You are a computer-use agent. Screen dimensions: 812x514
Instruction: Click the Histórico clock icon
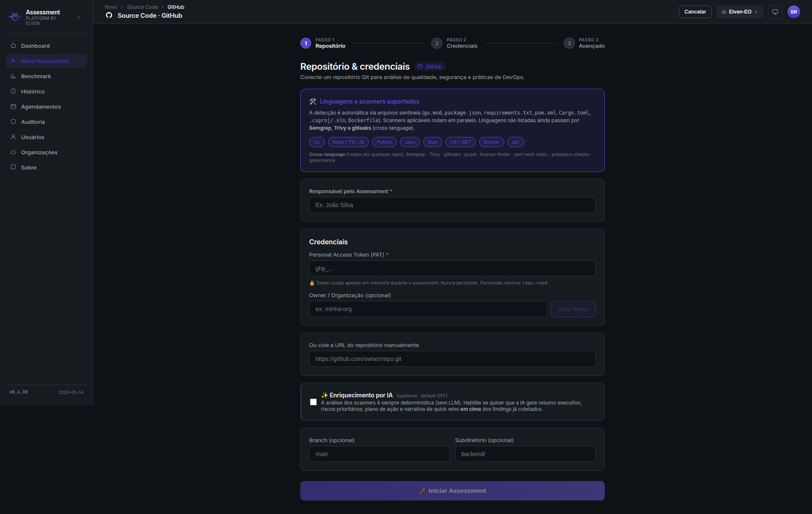point(13,91)
